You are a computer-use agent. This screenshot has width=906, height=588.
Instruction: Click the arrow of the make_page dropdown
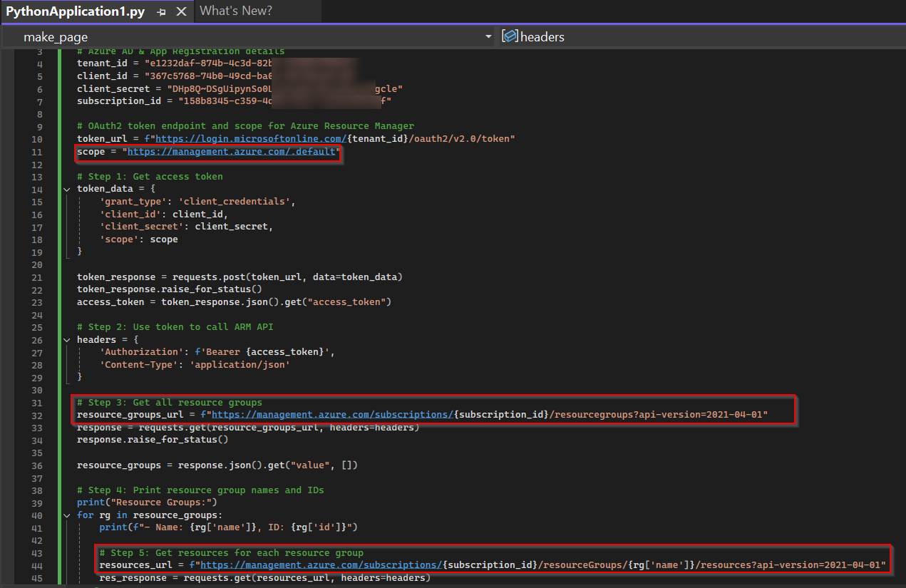488,37
